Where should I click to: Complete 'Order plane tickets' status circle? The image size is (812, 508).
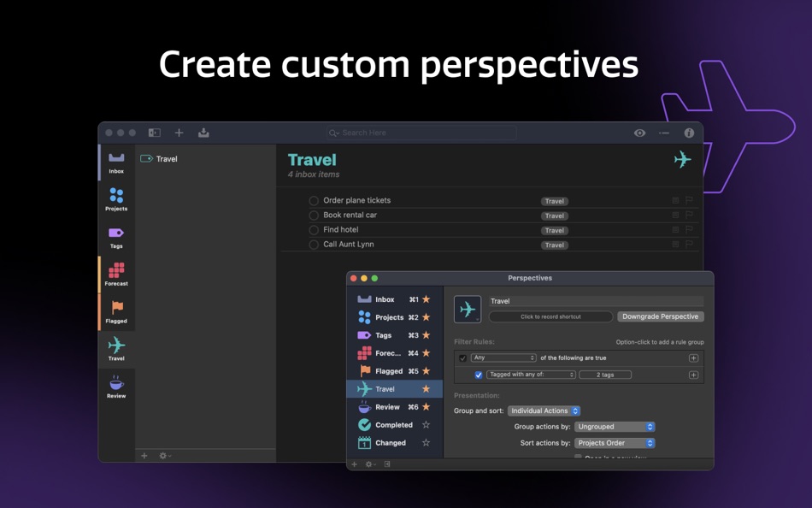coord(314,201)
